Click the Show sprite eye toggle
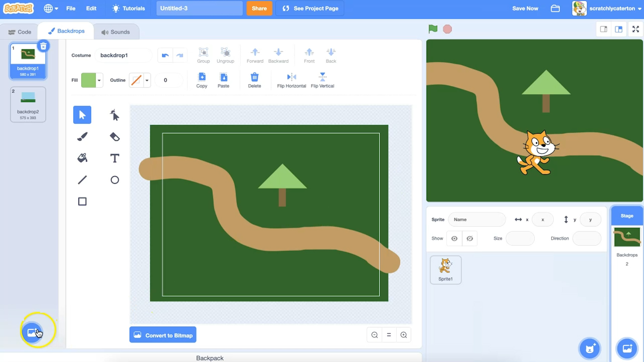Image resolution: width=644 pixels, height=362 pixels. [x=454, y=238]
